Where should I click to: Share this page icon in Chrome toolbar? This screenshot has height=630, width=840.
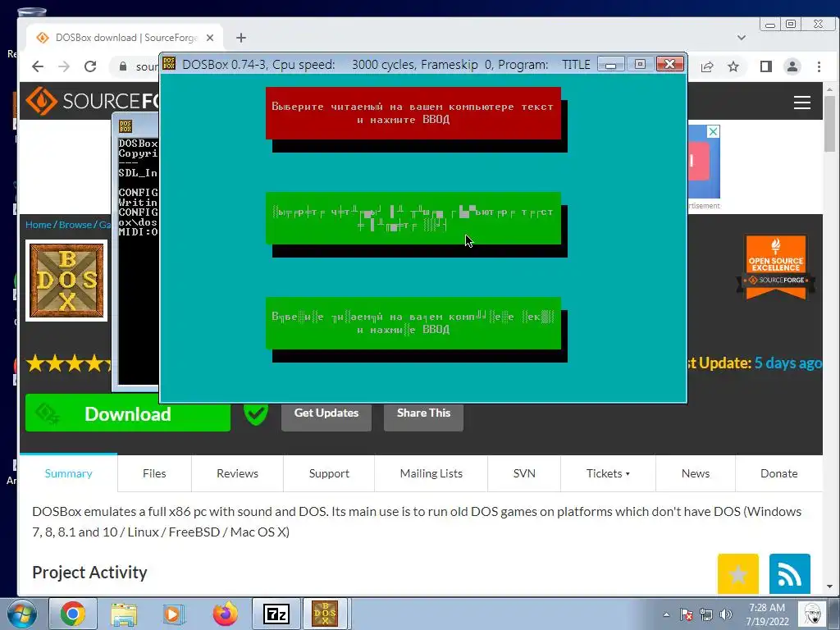tap(706, 66)
